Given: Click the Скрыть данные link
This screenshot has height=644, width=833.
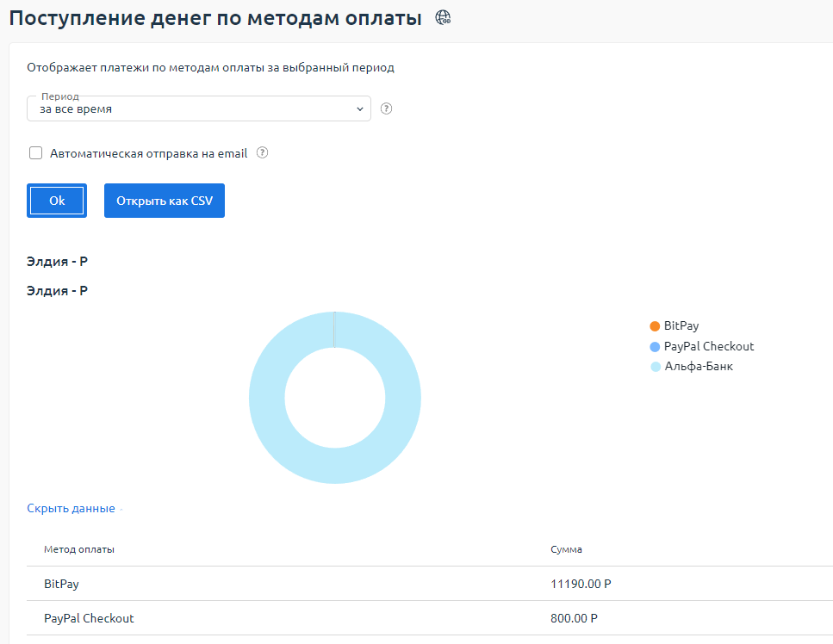Looking at the screenshot, I should pyautogui.click(x=71, y=509).
